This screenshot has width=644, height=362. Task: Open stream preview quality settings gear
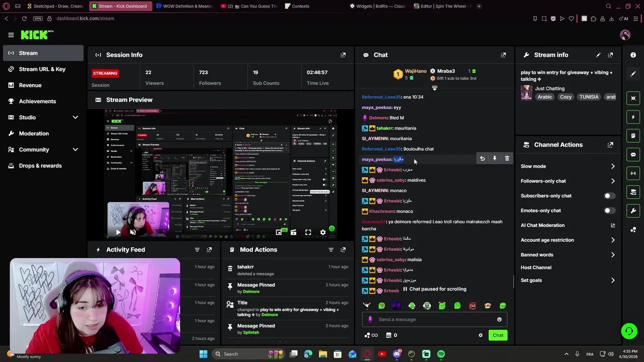click(323, 232)
